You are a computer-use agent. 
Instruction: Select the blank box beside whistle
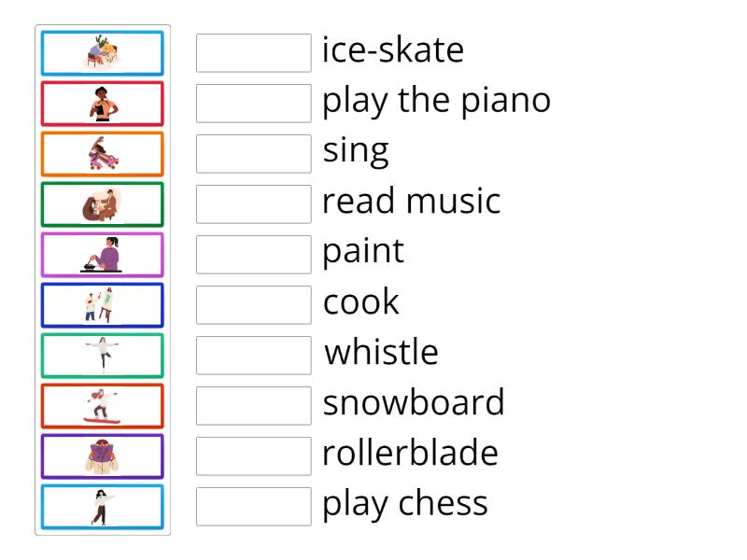(254, 357)
